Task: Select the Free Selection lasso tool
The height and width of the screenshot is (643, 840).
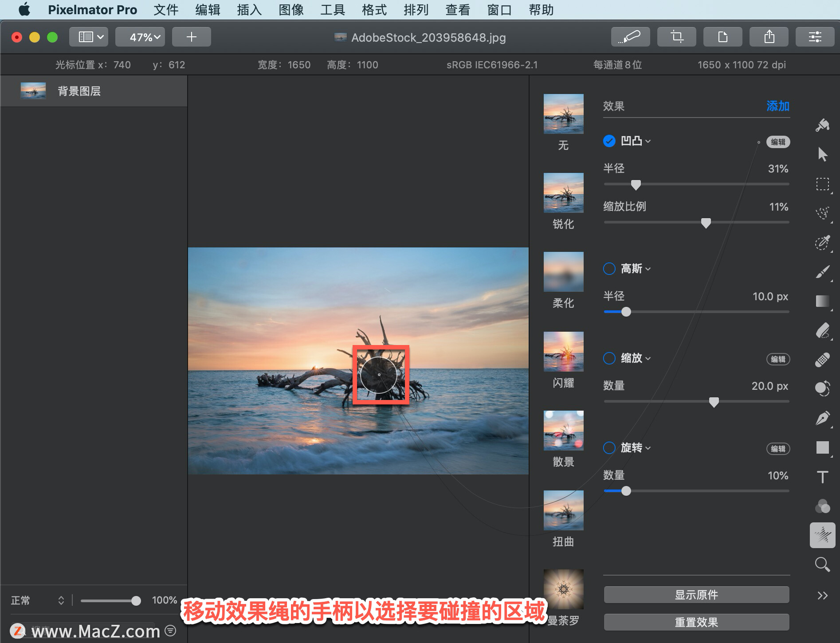Action: click(x=823, y=213)
